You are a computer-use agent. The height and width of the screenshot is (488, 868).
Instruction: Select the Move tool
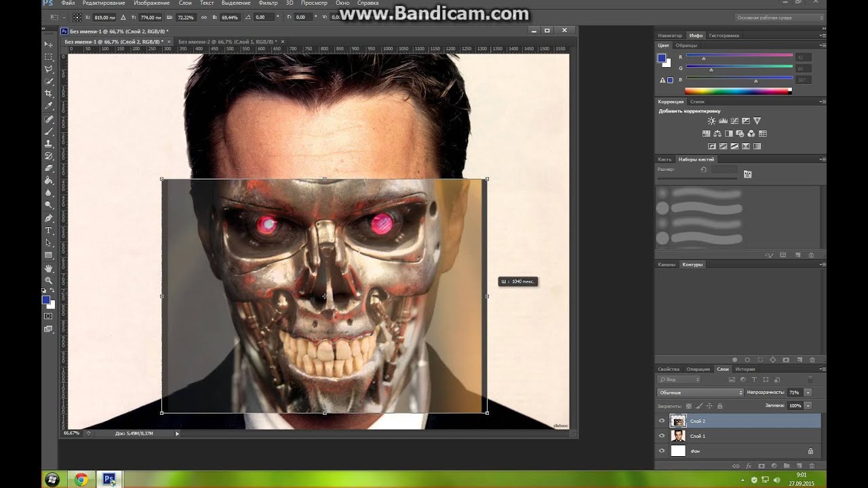point(49,45)
